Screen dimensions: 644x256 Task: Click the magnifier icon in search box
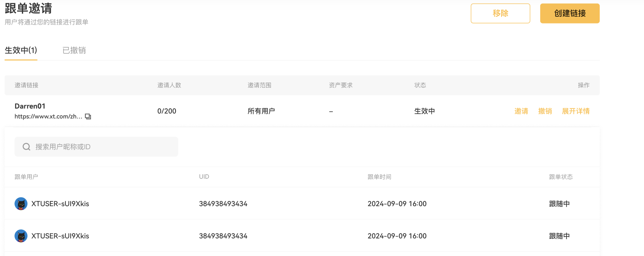click(26, 147)
